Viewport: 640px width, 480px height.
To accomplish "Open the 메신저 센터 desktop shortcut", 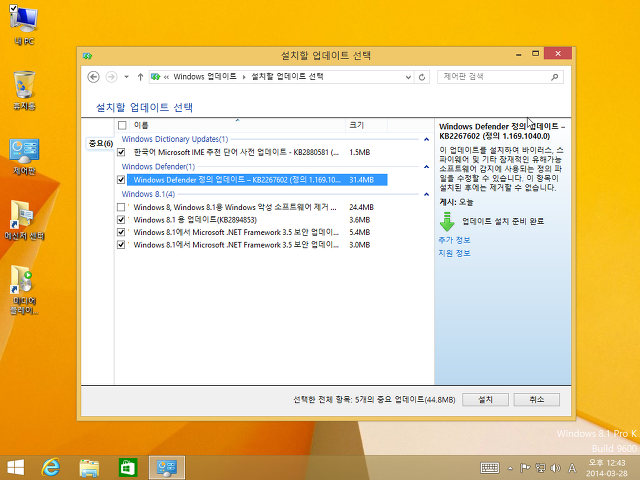I will [24, 220].
